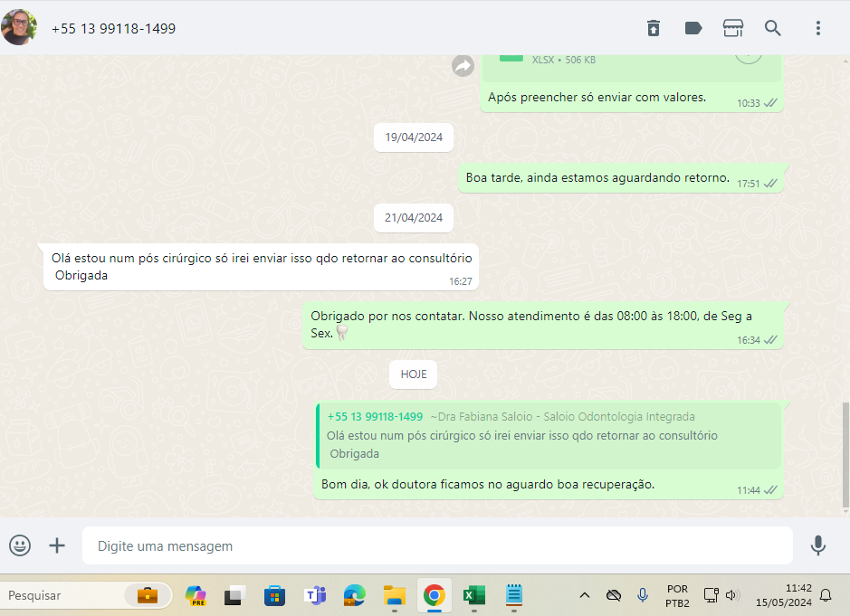Start recording a voice message
The height and width of the screenshot is (616, 850).
818,545
